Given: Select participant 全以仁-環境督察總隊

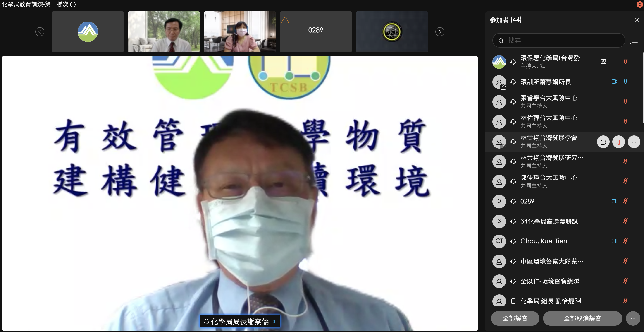Looking at the screenshot, I should pos(549,281).
